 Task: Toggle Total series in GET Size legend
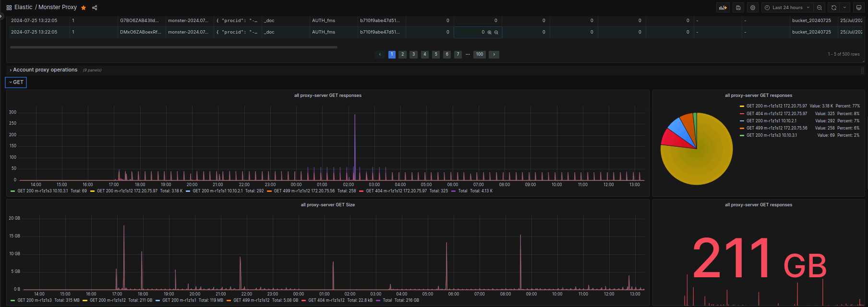(x=387, y=300)
